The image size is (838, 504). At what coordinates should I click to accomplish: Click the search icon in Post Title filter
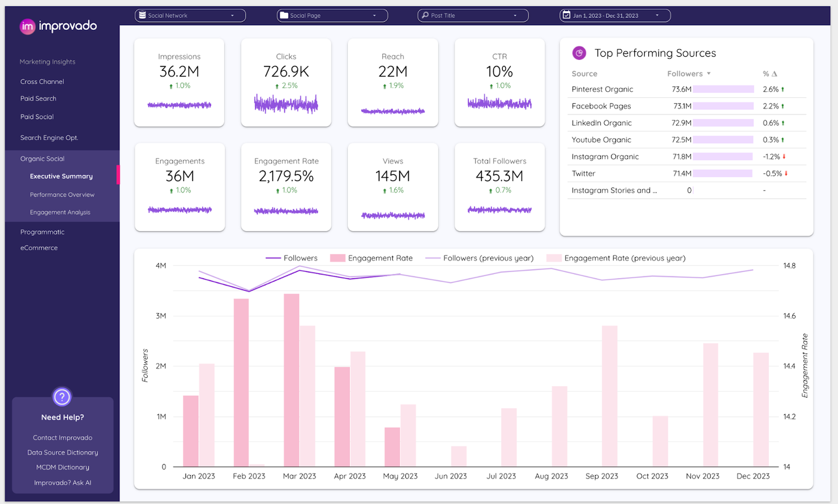(x=425, y=15)
